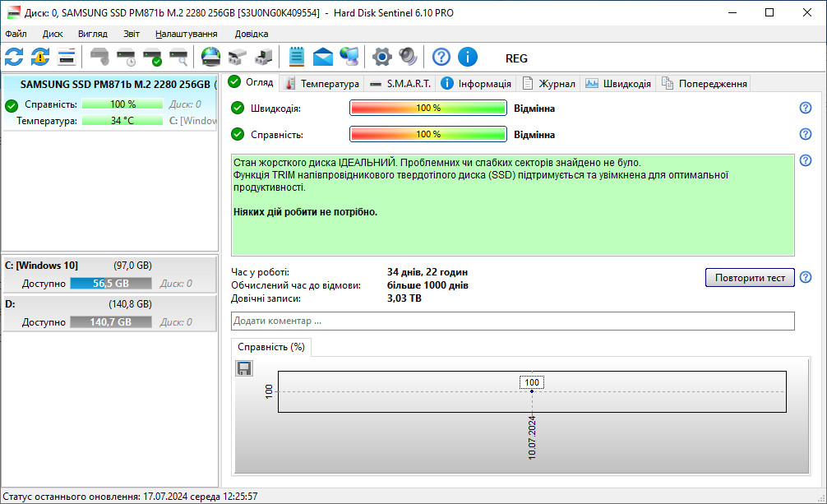Click the speaker sound icon in toolbar

coord(408,57)
